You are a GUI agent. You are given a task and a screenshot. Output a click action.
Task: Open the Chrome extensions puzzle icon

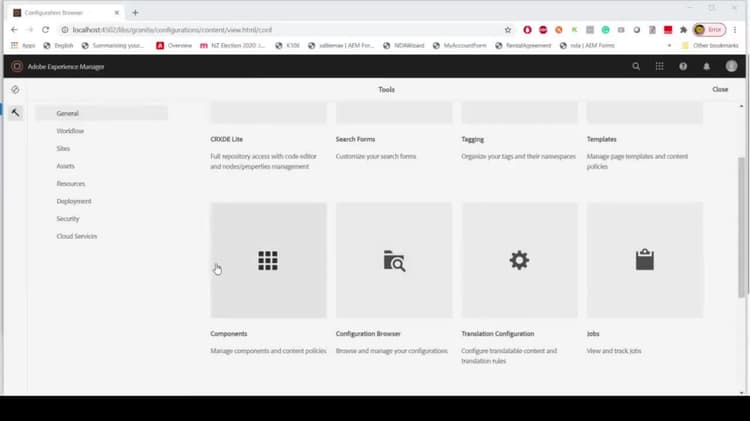684,30
